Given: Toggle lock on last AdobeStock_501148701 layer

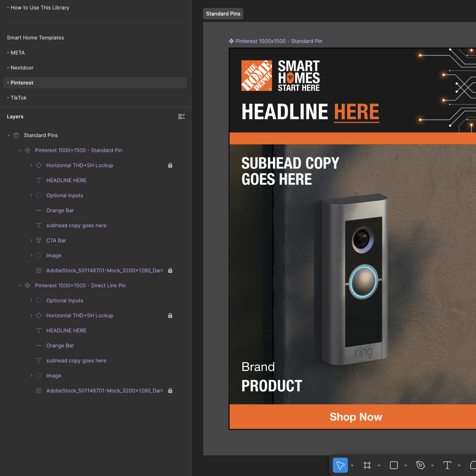Looking at the screenshot, I should [x=170, y=391].
